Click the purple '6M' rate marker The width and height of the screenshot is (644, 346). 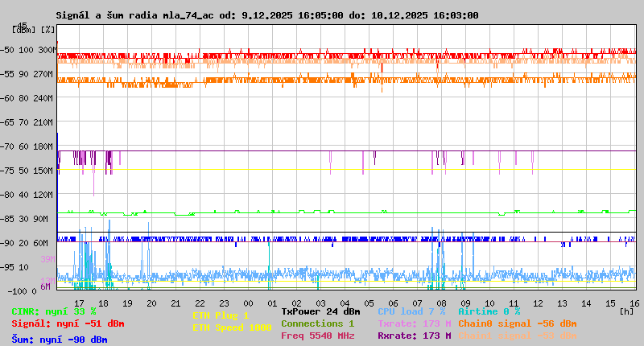(46, 286)
